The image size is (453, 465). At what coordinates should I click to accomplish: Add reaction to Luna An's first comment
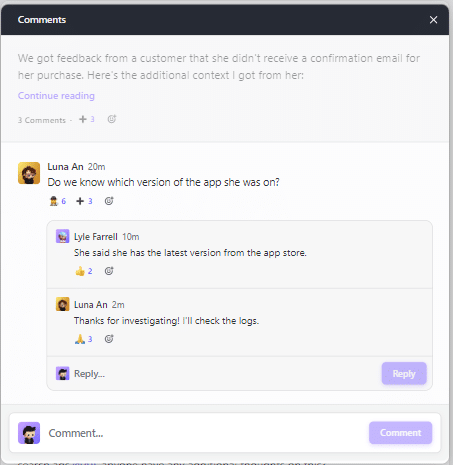(109, 201)
